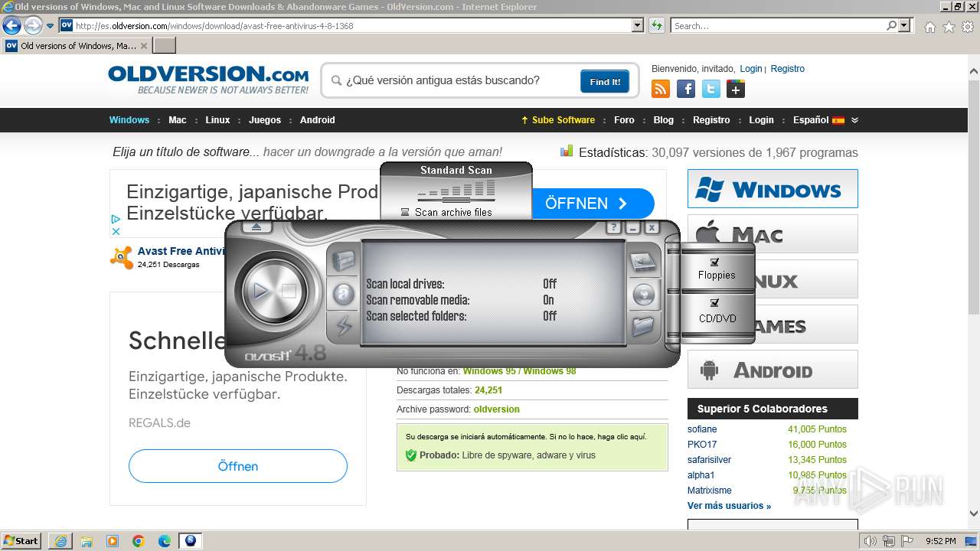Image resolution: width=980 pixels, height=551 pixels.
Task: Open Internet Explorer from the taskbar
Action: click(60, 541)
